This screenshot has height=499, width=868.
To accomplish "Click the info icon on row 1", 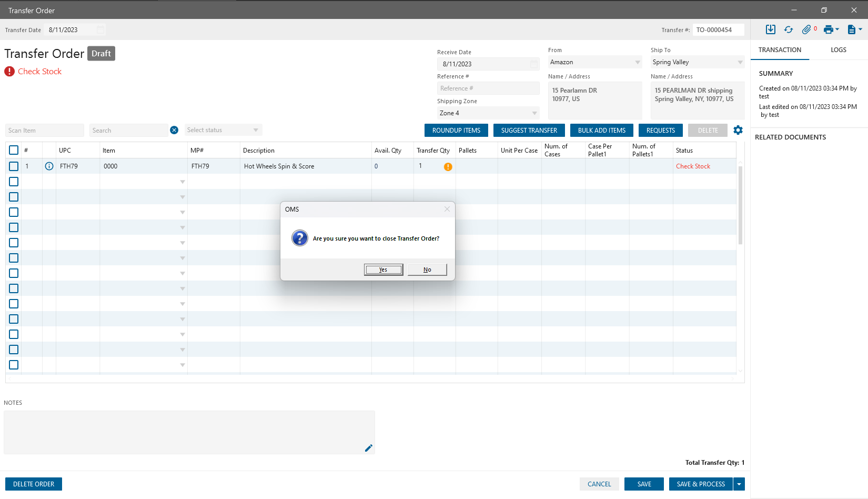I will 49,166.
